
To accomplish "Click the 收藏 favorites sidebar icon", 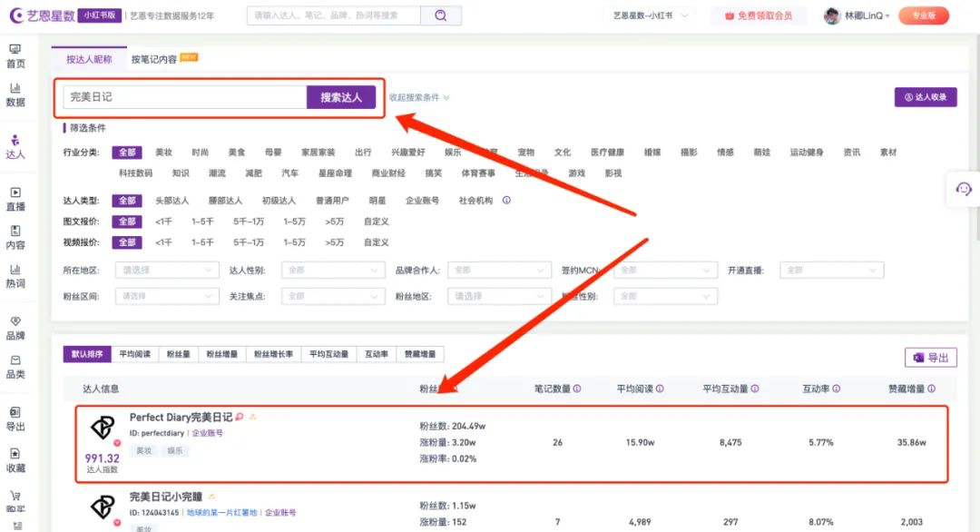I will point(18,463).
